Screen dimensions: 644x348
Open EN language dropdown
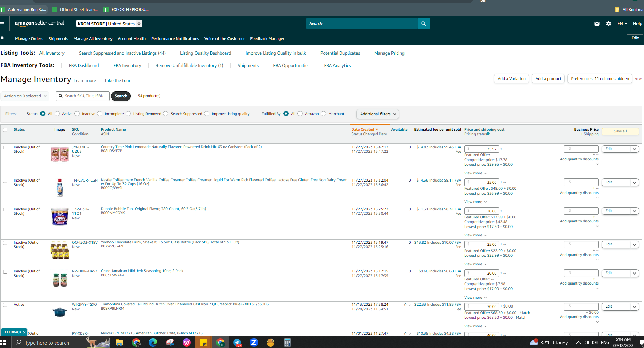[x=622, y=24]
